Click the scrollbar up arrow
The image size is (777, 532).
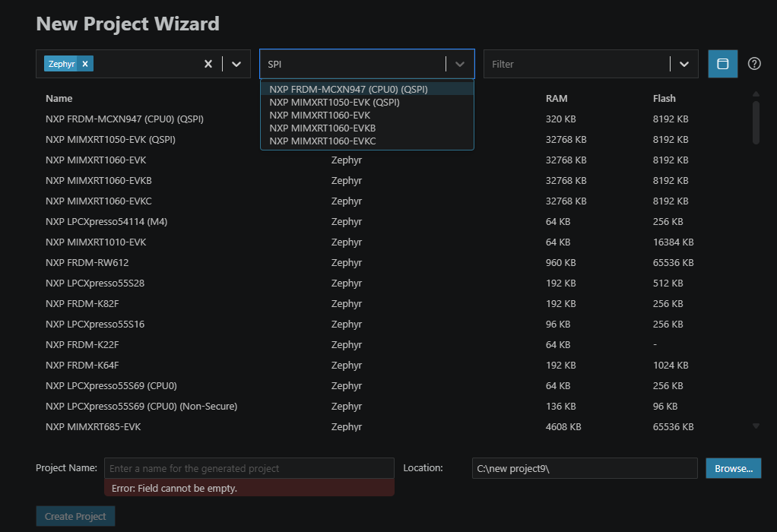coord(756,93)
